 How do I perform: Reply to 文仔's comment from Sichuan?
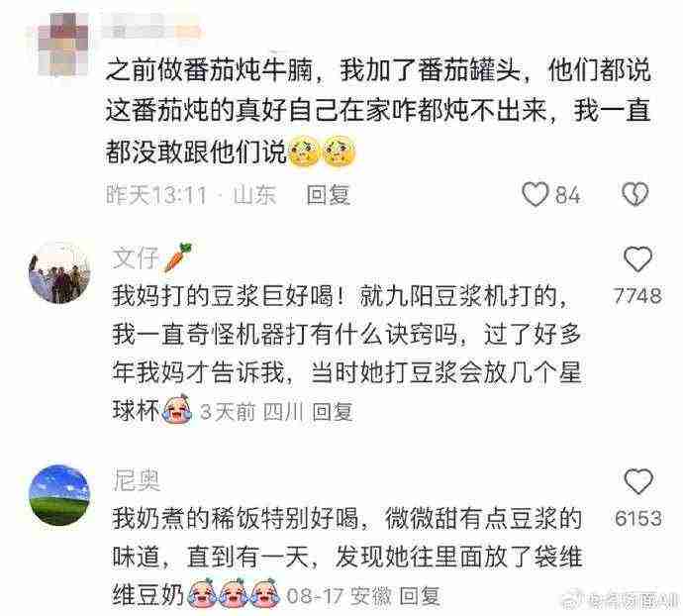pos(333,411)
